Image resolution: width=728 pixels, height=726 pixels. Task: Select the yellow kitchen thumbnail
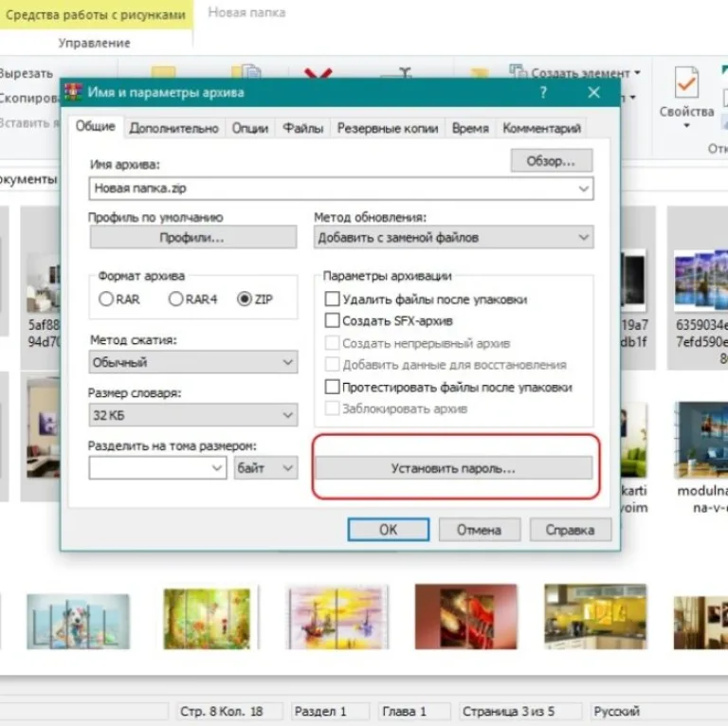[595, 616]
